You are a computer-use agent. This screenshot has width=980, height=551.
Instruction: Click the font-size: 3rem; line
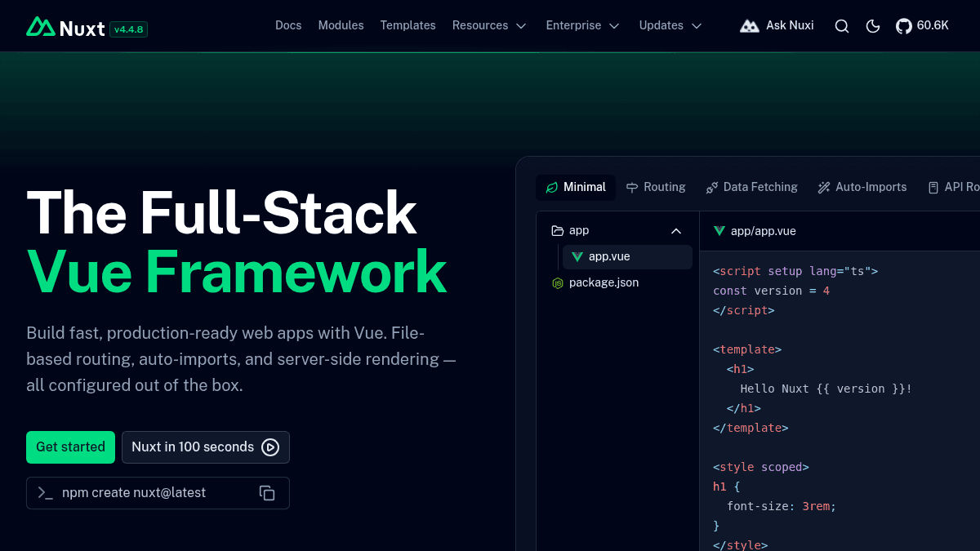click(782, 506)
